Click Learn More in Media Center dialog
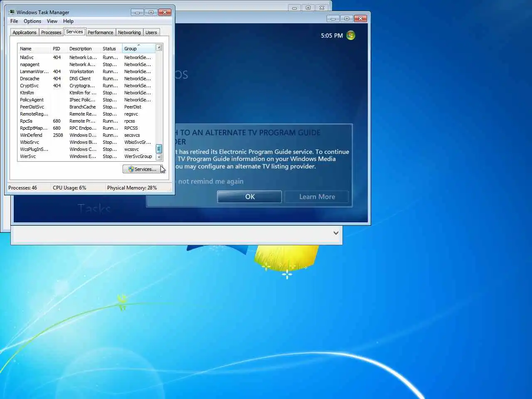Viewport: 532px width, 399px height. point(317,197)
